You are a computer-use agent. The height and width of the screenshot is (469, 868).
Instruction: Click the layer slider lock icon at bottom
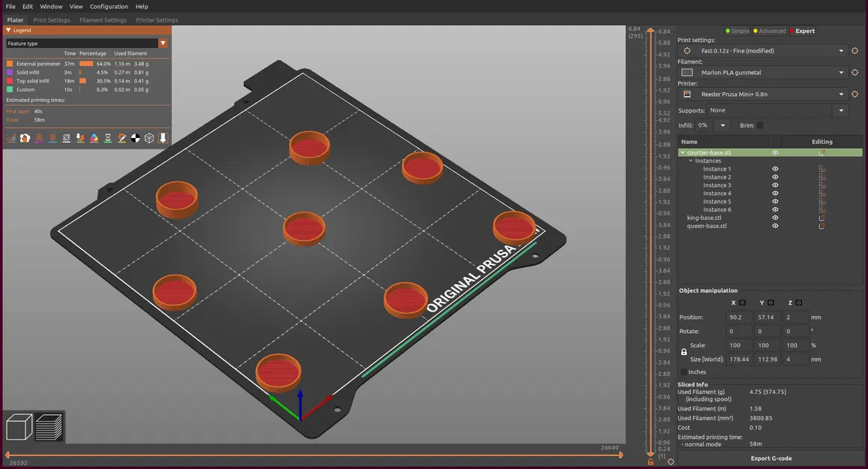[650, 461]
